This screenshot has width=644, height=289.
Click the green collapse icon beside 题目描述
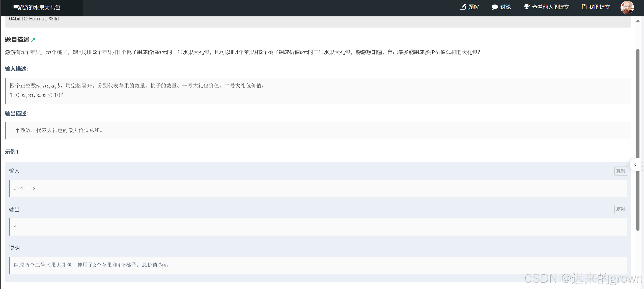(x=33, y=40)
